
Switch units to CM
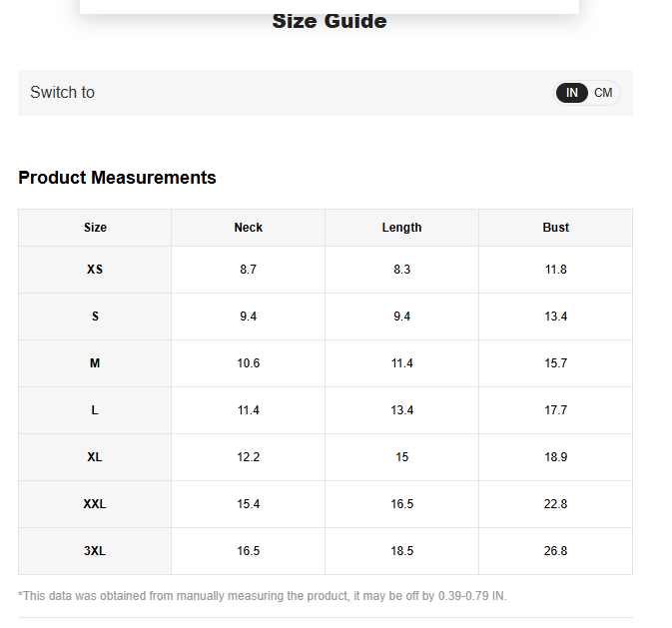[x=603, y=93]
